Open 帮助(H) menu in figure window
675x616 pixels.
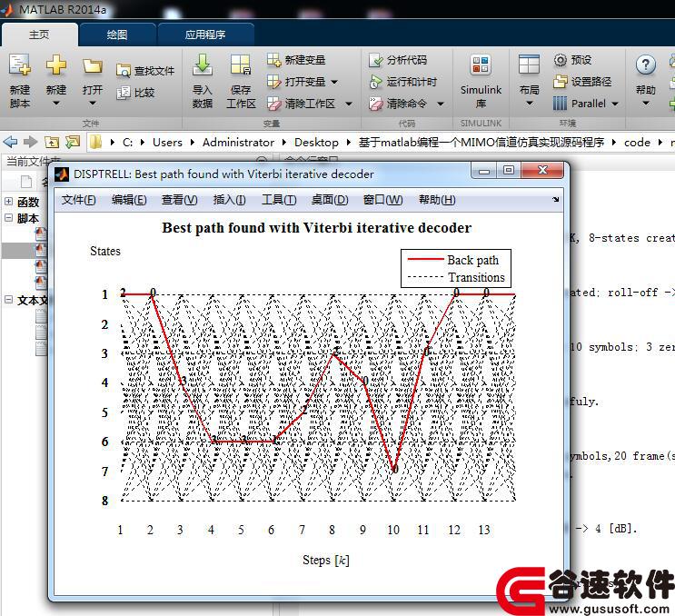437,200
